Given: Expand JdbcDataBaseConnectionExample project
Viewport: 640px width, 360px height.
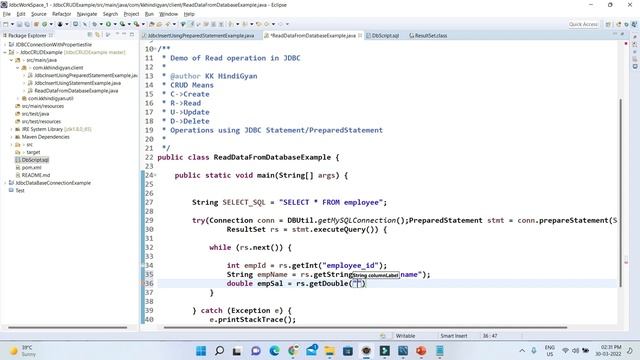Looking at the screenshot, I should point(5,183).
